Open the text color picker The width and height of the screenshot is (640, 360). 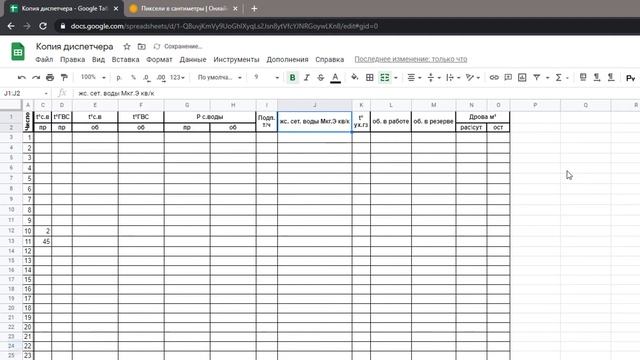point(335,78)
